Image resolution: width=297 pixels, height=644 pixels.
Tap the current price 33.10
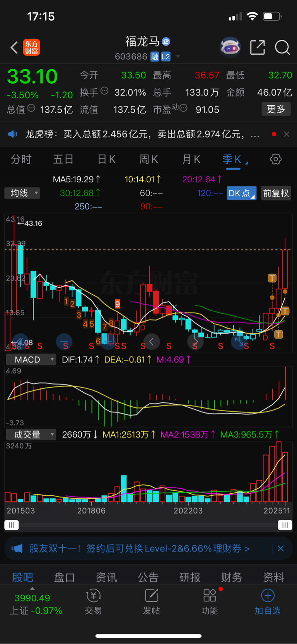(32, 76)
